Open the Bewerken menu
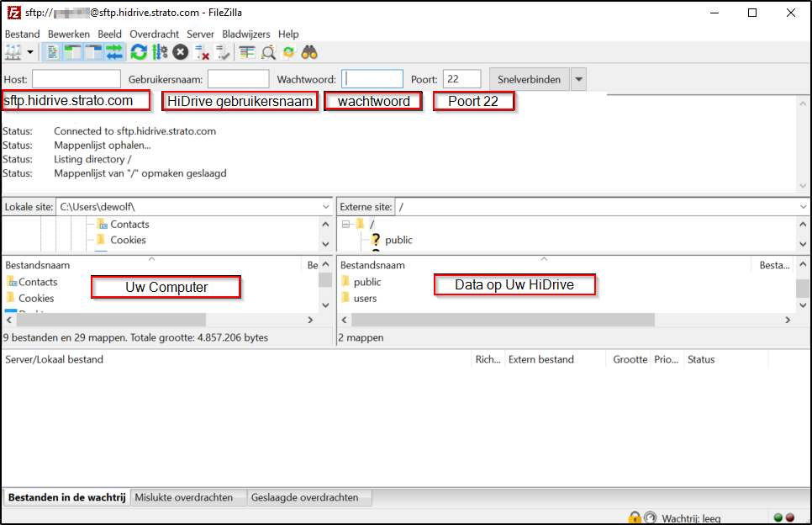Screen dimensions: 812x525 point(69,34)
